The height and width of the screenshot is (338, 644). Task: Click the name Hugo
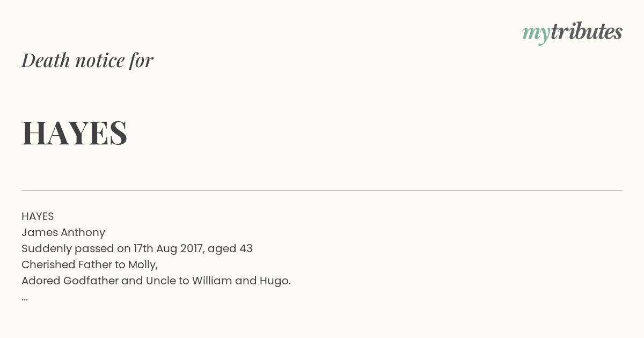(x=275, y=281)
